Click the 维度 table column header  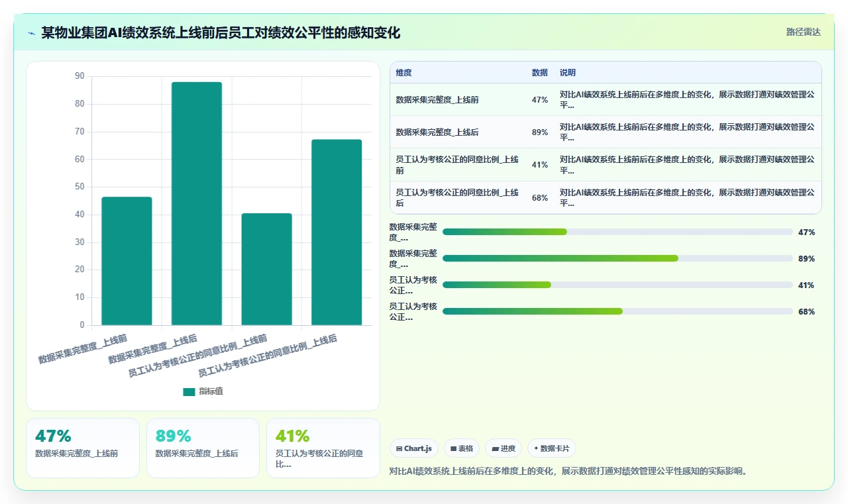coord(403,73)
